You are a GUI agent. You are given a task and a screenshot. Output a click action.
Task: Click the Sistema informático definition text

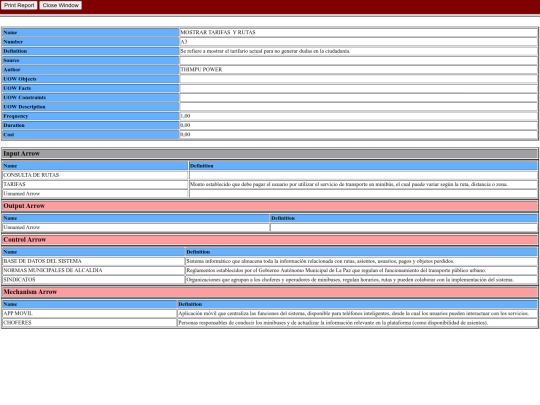[320, 261]
